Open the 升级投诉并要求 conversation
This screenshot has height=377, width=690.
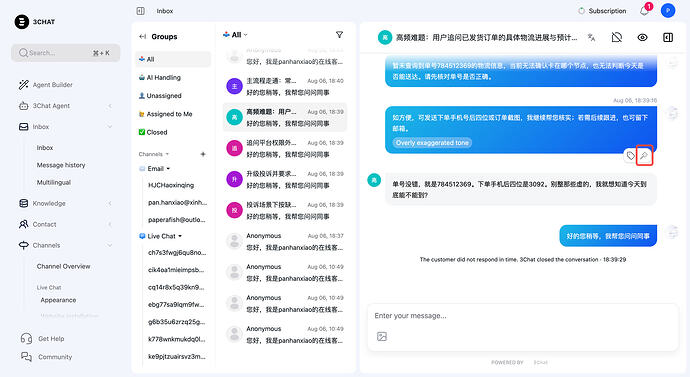(x=285, y=179)
